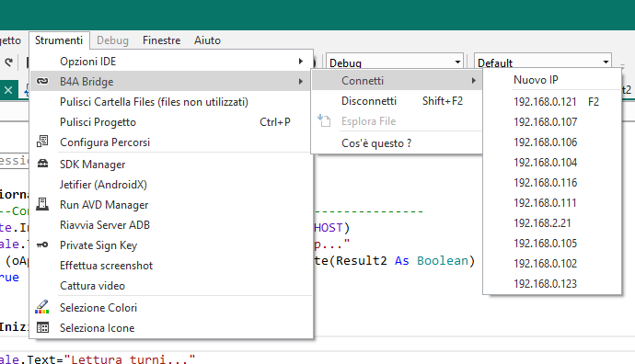635x364 pixels.
Task: Connect to 192.168.0.102
Action: click(x=552, y=263)
